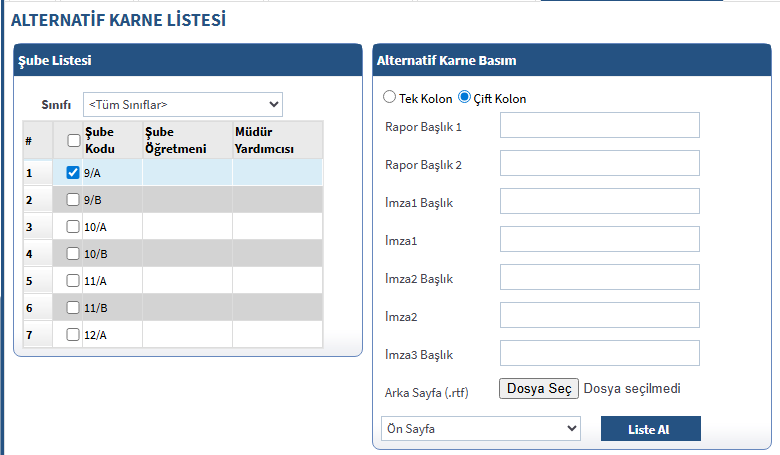Image resolution: width=780 pixels, height=455 pixels.
Task: Click into the Rapor Başlık 2 field
Action: [599, 163]
